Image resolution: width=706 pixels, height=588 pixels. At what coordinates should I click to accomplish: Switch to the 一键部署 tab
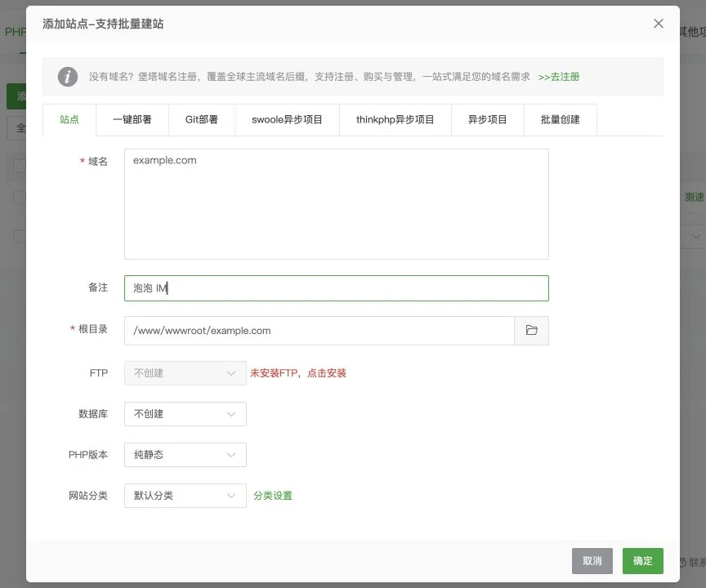tap(132, 120)
